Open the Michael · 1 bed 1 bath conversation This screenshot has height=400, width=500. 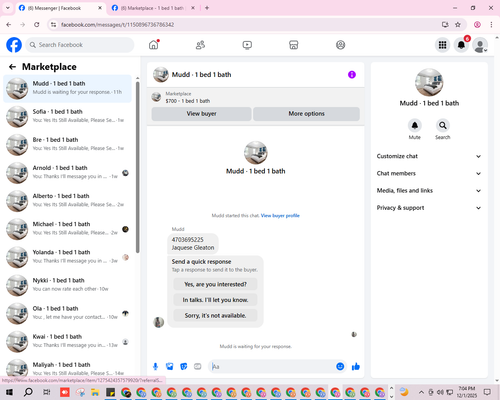[x=67, y=229]
